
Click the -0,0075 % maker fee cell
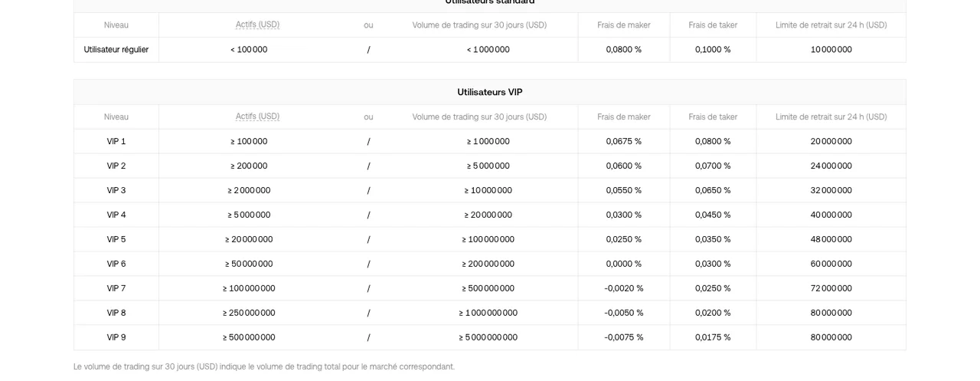(624, 337)
